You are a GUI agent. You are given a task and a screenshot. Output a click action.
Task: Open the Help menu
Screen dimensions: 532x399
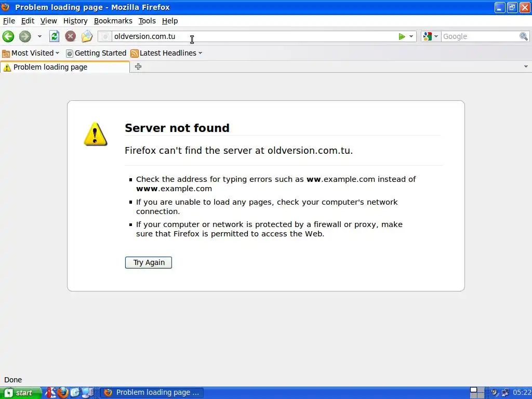coord(170,21)
